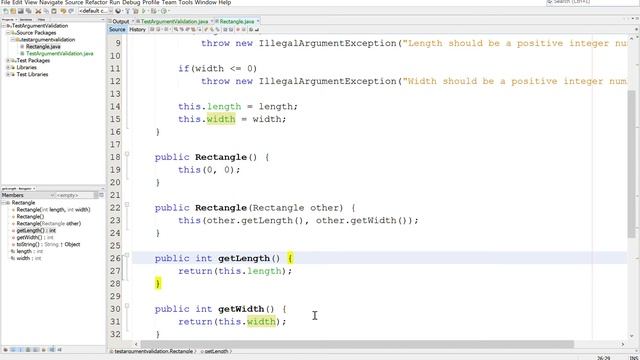Click the Save All toolbar icon
Image resolution: width=640 pixels, height=360 pixels.
[x=29, y=11]
